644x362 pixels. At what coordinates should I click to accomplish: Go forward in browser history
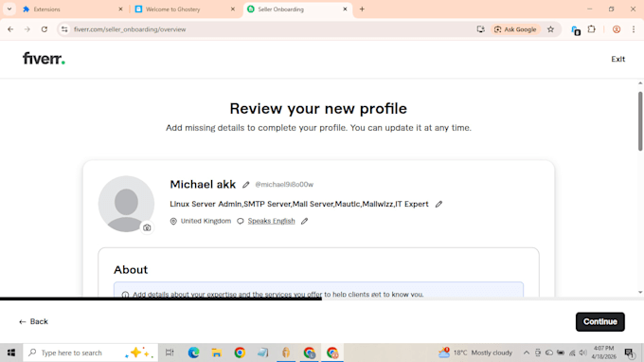27,29
